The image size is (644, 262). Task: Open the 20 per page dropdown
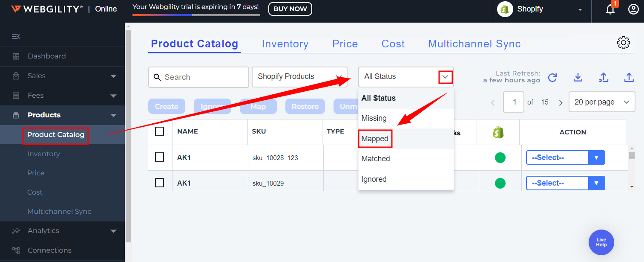601,102
